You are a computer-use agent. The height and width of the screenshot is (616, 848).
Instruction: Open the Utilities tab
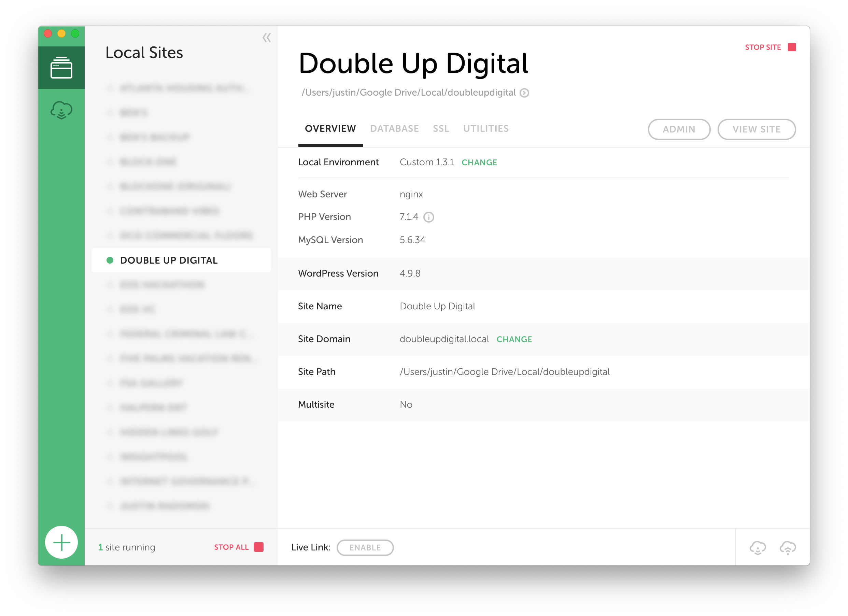pyautogui.click(x=486, y=129)
